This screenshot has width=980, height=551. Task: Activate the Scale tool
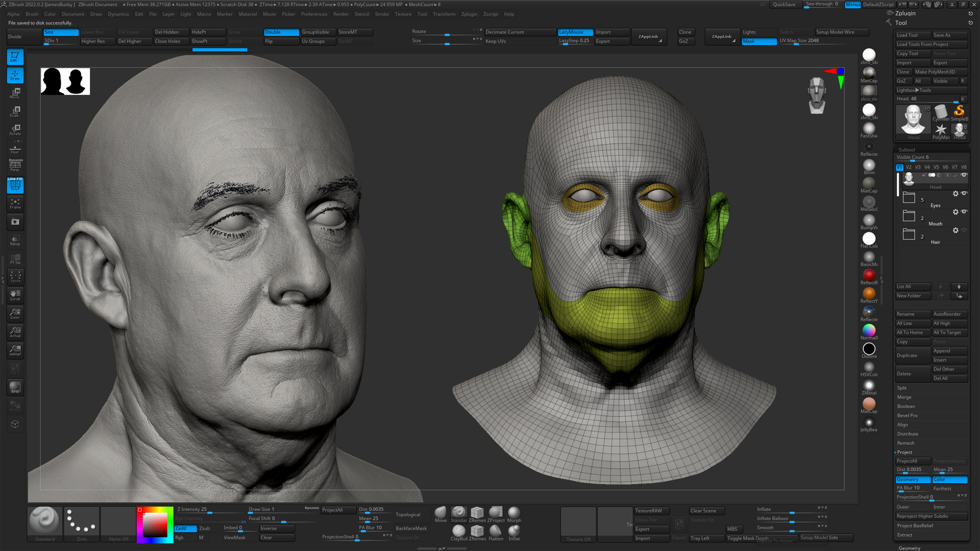[15, 111]
